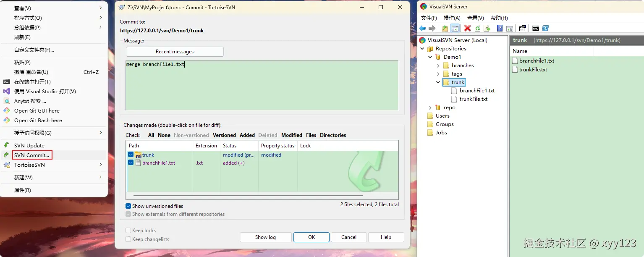Click the Help button in the commit dialog
The height and width of the screenshot is (257, 644).
[x=386, y=237]
